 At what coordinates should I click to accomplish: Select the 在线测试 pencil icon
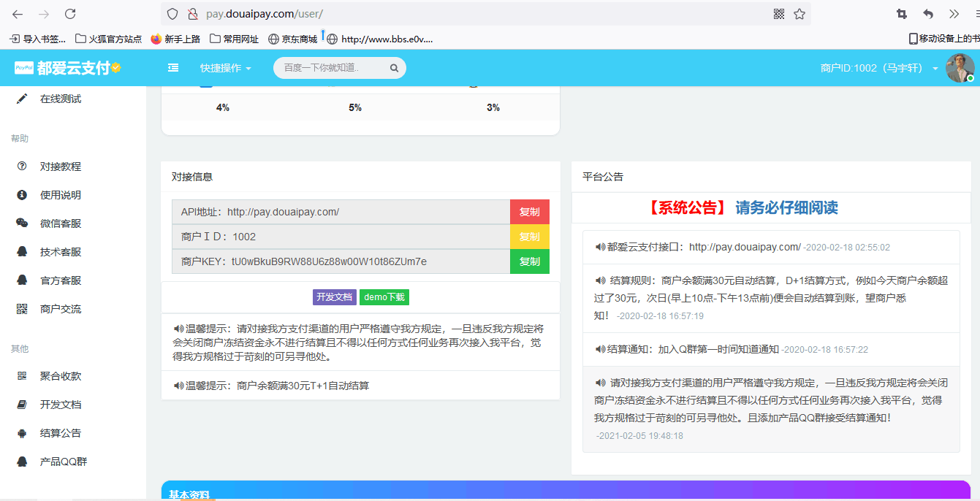coord(20,99)
